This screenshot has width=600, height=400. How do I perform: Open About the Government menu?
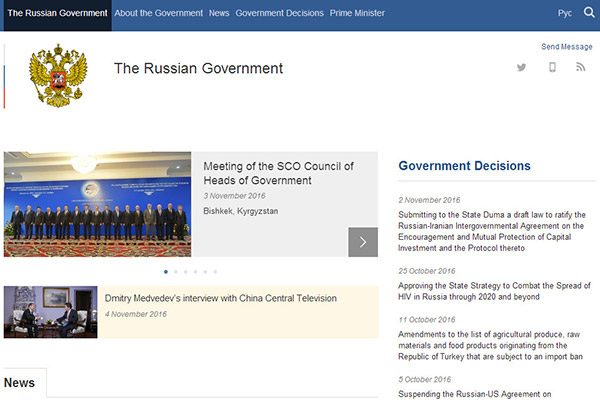pyautogui.click(x=158, y=13)
